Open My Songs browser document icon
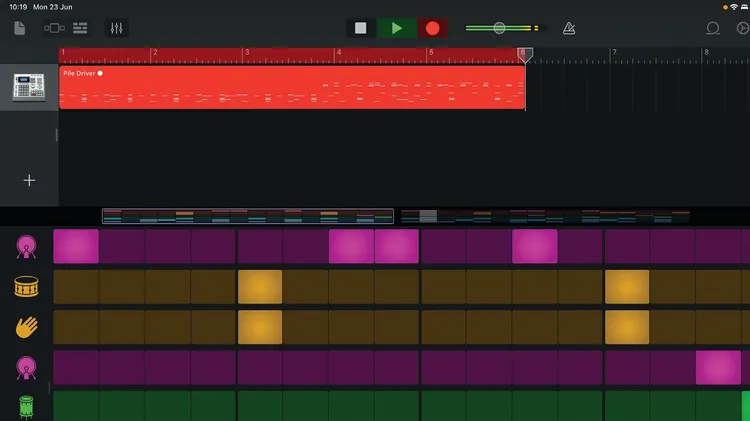Screen dimensions: 750x421 [20, 28]
